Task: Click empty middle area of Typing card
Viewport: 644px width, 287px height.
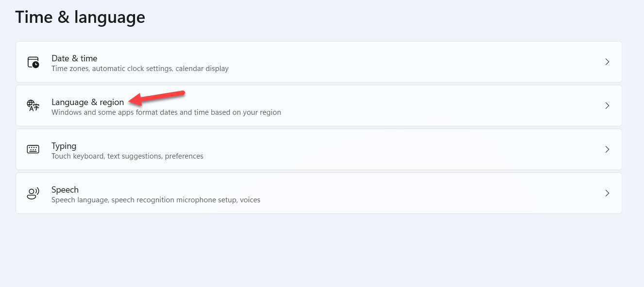Action: pyautogui.click(x=389, y=149)
